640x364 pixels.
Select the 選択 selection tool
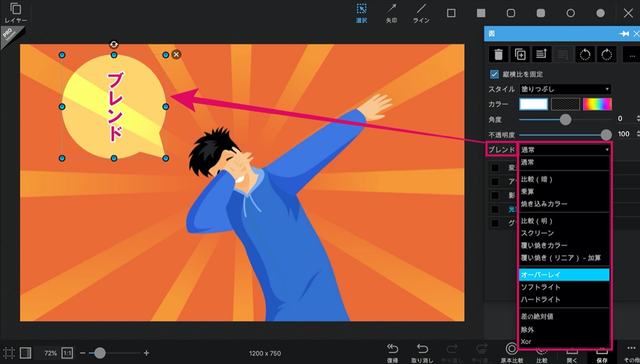(362, 13)
